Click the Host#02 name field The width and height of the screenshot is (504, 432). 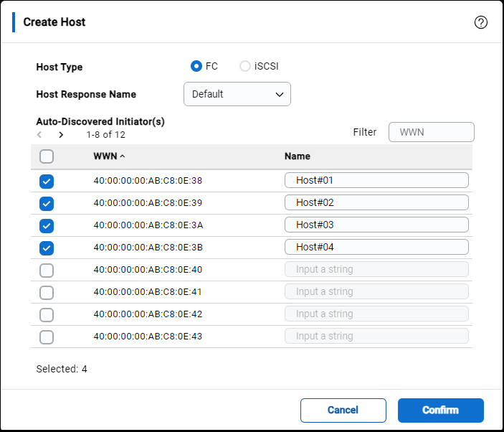click(376, 202)
